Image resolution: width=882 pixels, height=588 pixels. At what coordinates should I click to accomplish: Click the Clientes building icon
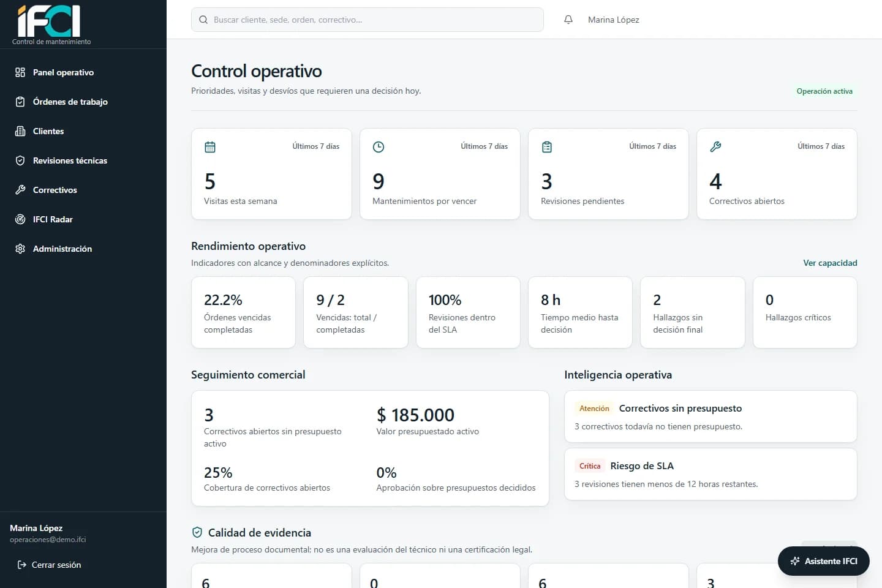20,131
